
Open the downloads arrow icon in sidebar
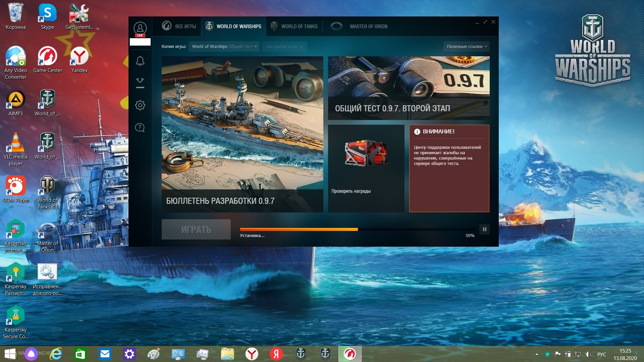140,83
